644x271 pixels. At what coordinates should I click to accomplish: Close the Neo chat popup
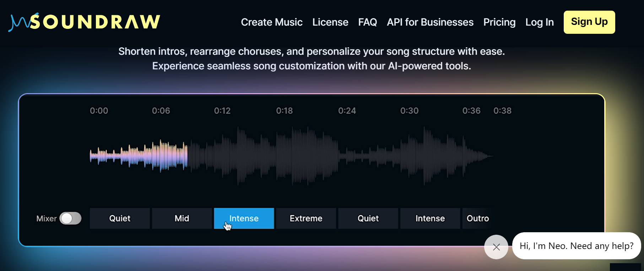point(496,247)
